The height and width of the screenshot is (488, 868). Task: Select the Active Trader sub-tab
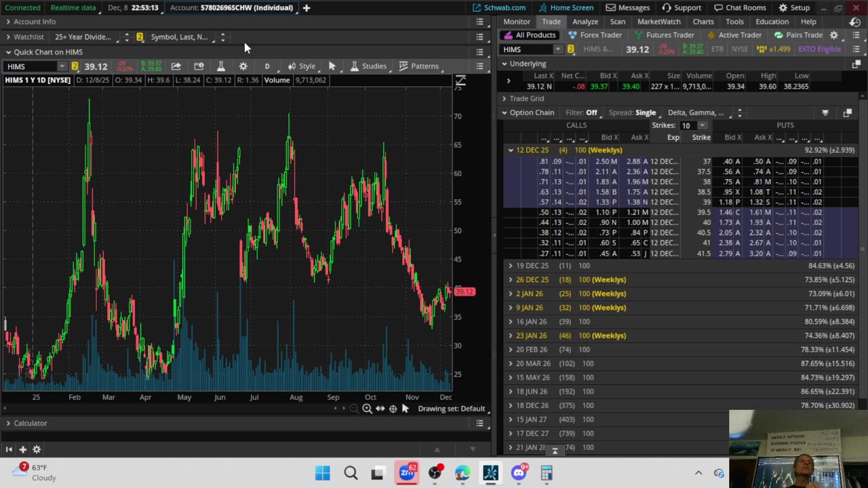tap(734, 35)
